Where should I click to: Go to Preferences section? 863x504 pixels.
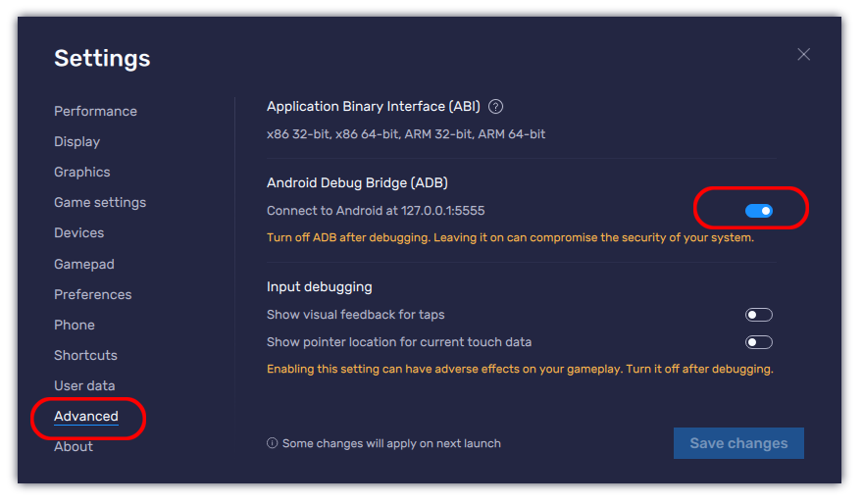(x=93, y=294)
